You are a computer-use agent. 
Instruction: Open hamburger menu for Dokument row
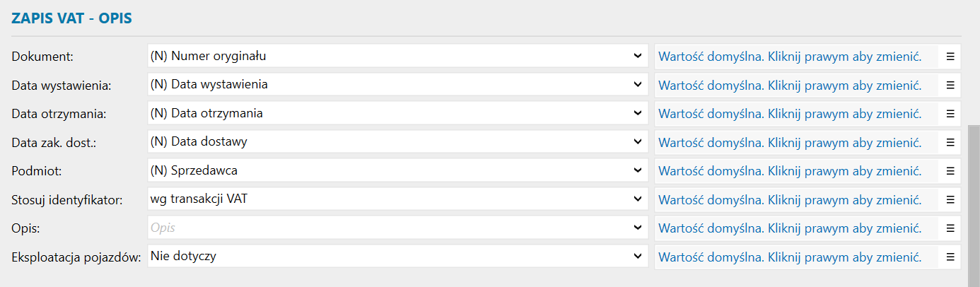(x=950, y=57)
